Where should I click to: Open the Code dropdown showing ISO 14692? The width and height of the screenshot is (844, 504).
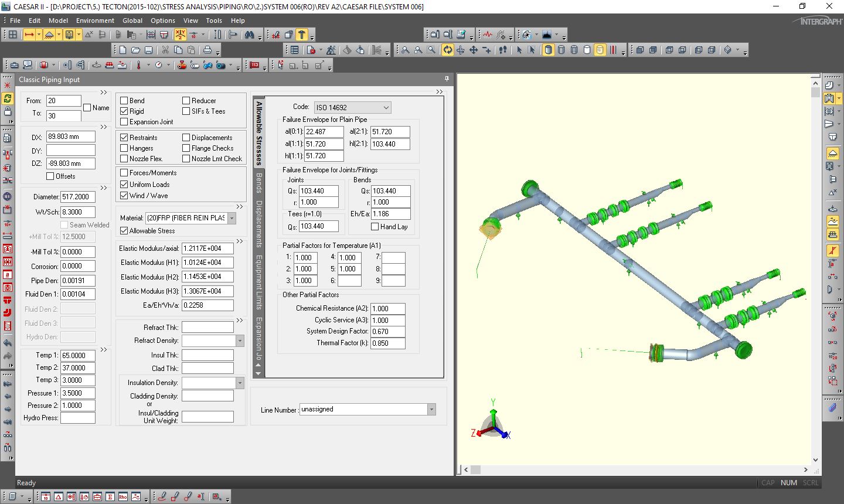(385, 107)
